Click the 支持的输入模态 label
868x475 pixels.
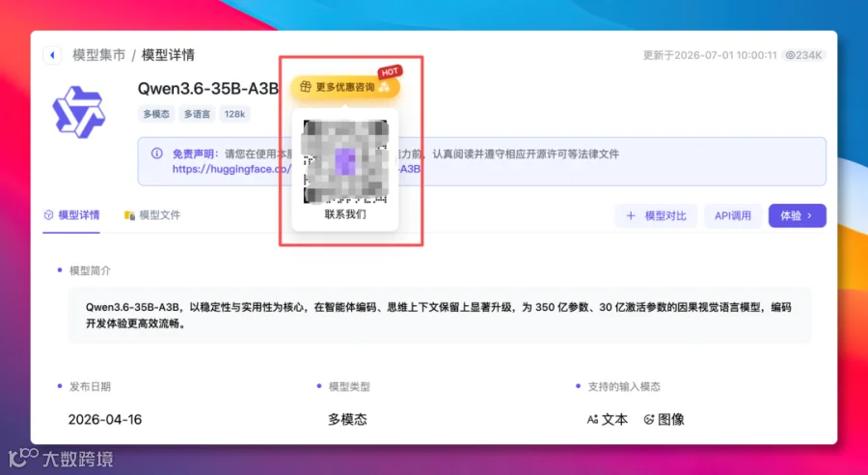(x=624, y=387)
